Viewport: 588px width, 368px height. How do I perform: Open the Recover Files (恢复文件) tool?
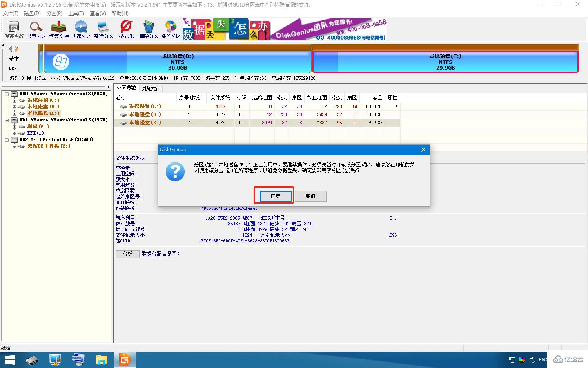59,29
